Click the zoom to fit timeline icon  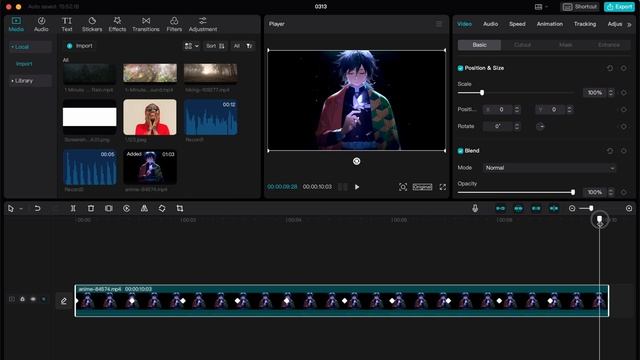pos(629,208)
